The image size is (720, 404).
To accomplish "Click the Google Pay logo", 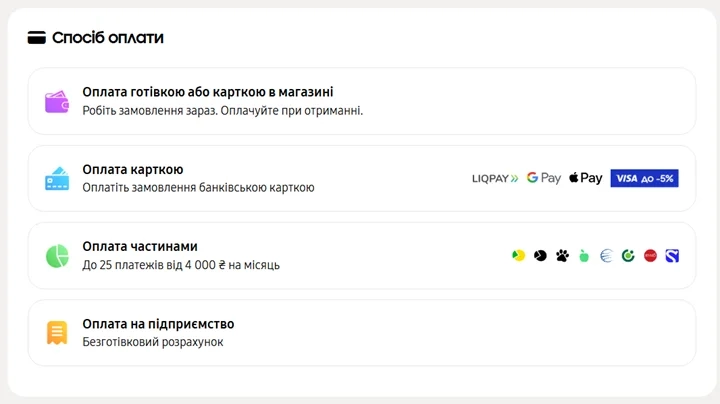I will 544,178.
